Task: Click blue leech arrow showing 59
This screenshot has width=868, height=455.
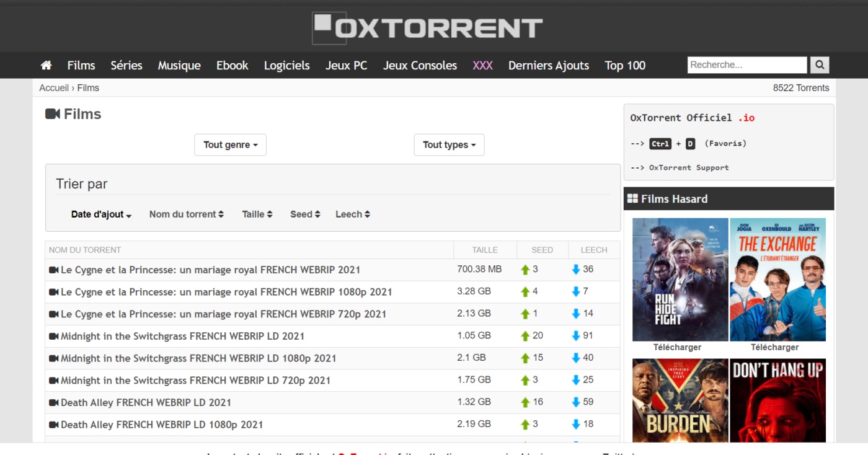Action: click(576, 402)
